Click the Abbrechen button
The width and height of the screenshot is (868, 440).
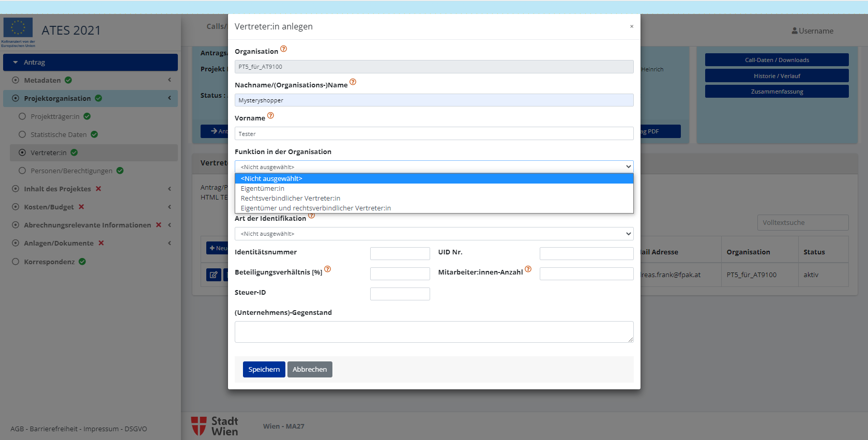coord(310,369)
